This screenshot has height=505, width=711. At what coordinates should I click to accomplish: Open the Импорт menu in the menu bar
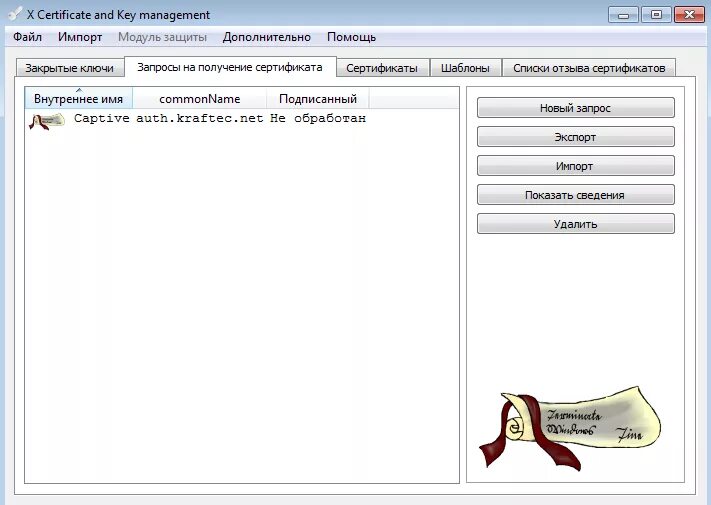(80, 37)
